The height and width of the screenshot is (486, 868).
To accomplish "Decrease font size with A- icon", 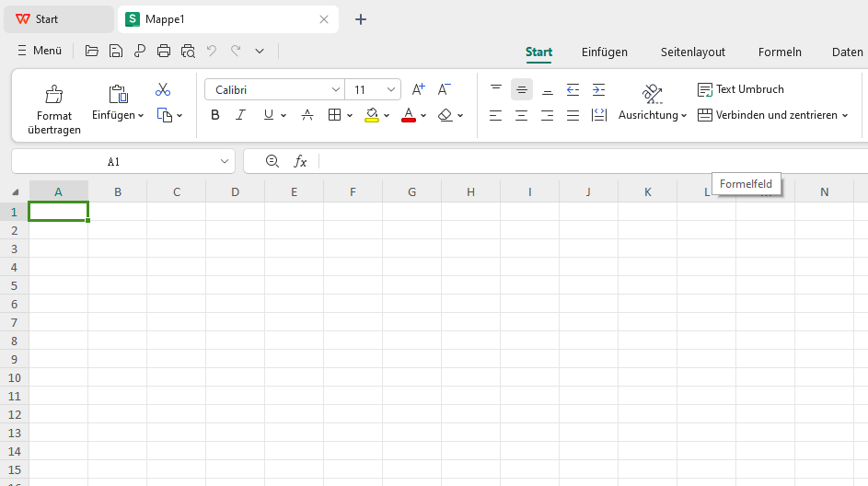I will tap(444, 89).
